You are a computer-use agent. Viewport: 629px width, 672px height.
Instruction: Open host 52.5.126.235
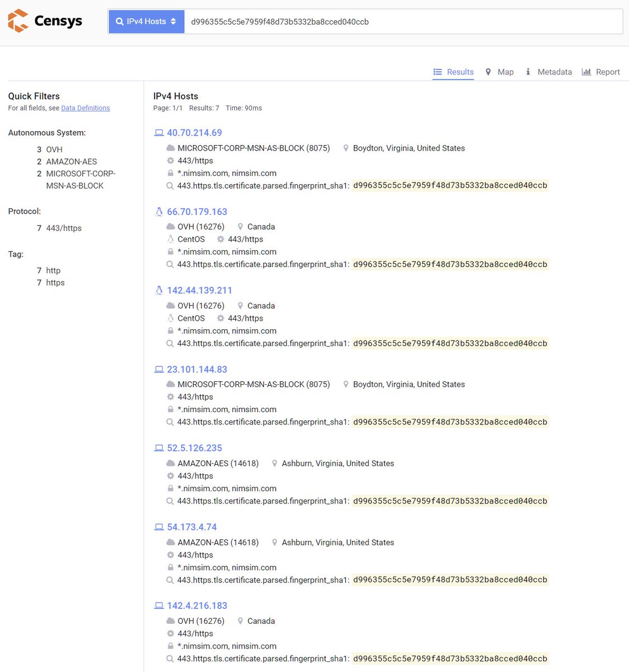194,448
